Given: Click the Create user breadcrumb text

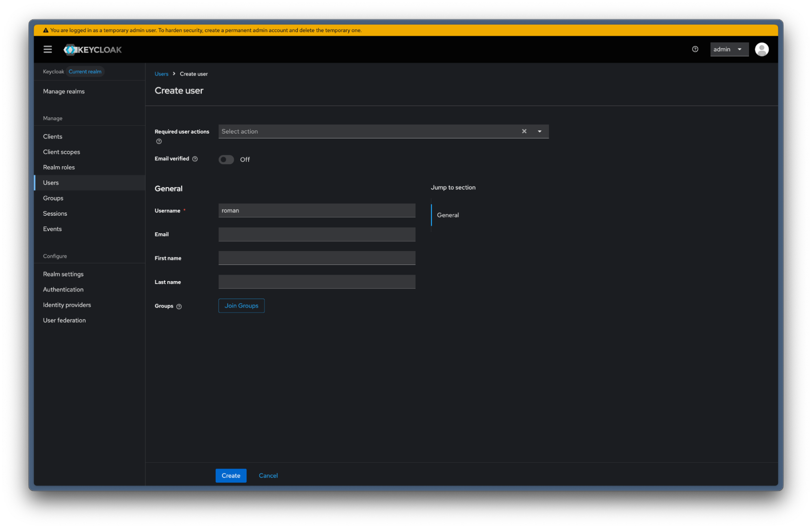Looking at the screenshot, I should point(194,74).
